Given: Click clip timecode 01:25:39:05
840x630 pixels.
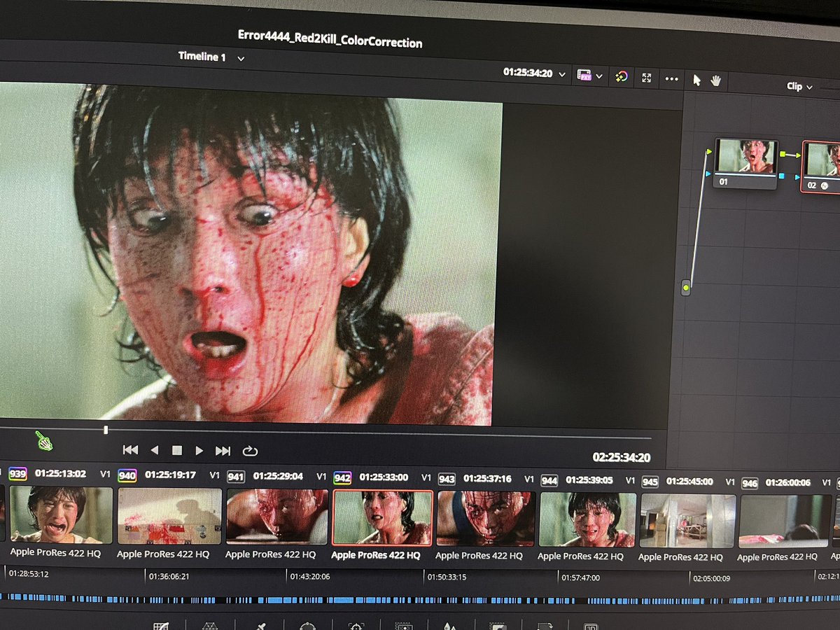Looking at the screenshot, I should coord(589,480).
